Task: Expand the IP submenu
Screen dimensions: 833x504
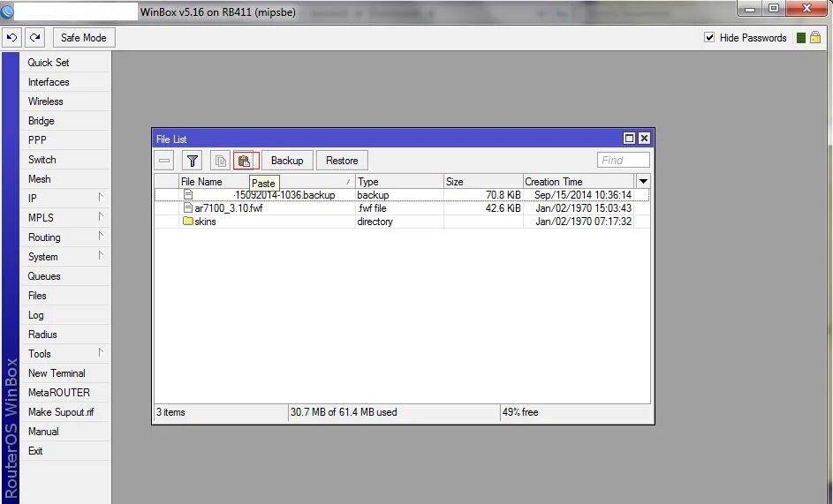Action: click(x=64, y=199)
